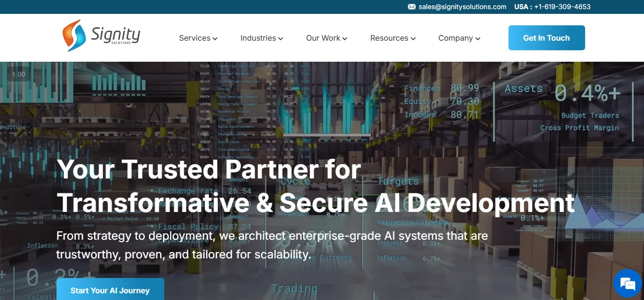The width and height of the screenshot is (644, 300).
Task: Click the envelope icon beside sales email
Action: pos(411,7)
